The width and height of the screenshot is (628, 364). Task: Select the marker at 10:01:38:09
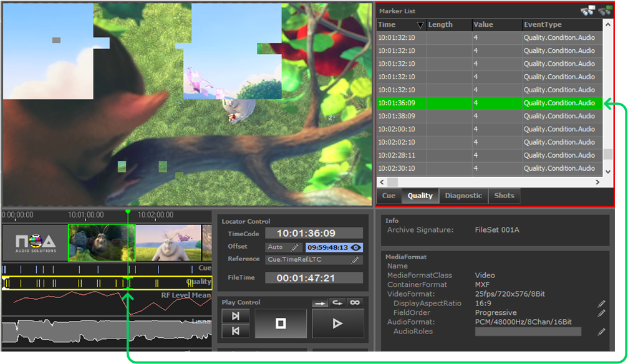tap(490, 116)
